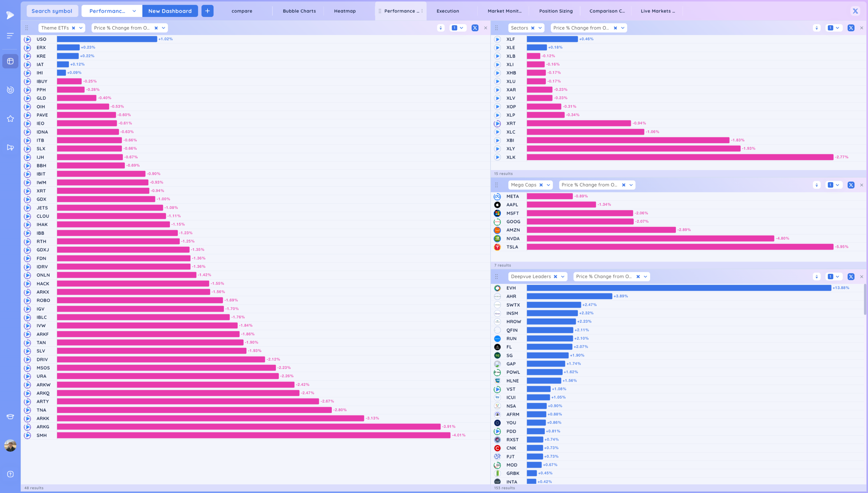868x493 pixels.
Task: Open the Mega Caps metric dropdown arrow
Action: tap(631, 185)
